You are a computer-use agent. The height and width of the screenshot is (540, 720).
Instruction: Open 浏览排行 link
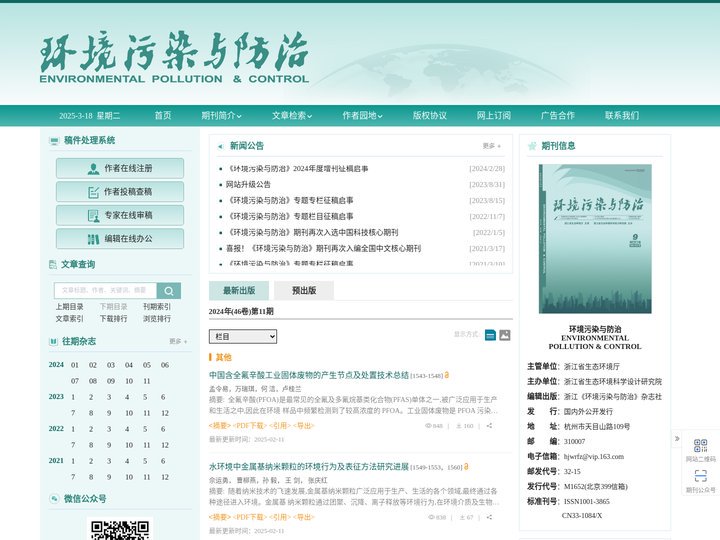click(x=157, y=319)
